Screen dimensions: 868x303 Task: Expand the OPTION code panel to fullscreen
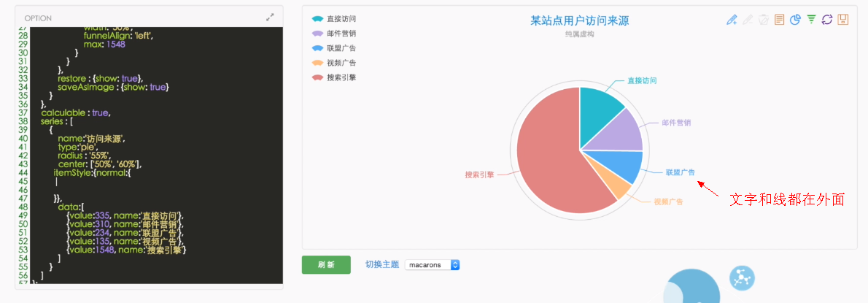pos(270,18)
